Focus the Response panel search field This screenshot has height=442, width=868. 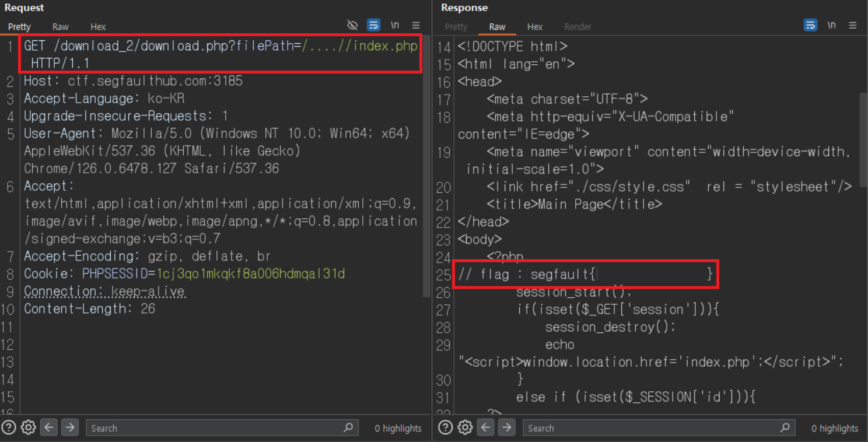coord(659,428)
